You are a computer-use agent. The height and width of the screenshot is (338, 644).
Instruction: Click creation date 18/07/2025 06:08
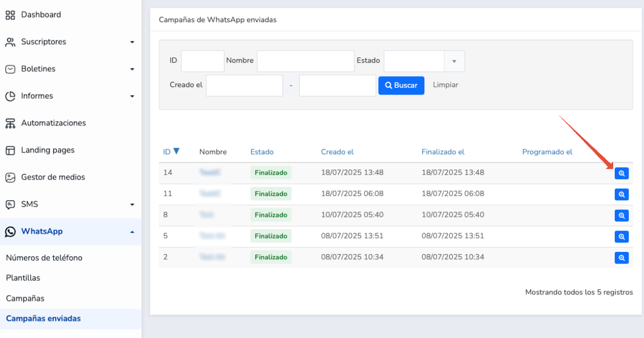[352, 193]
